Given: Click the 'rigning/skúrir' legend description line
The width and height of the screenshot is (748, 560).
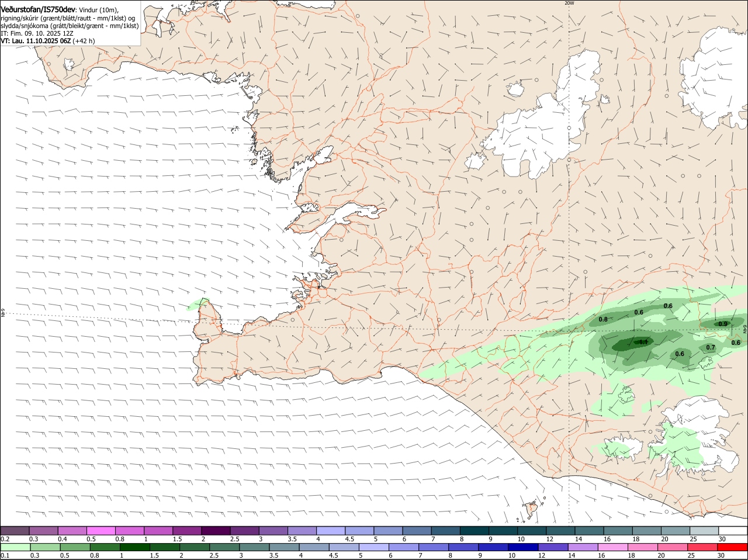Looking at the screenshot, I should [x=68, y=18].
